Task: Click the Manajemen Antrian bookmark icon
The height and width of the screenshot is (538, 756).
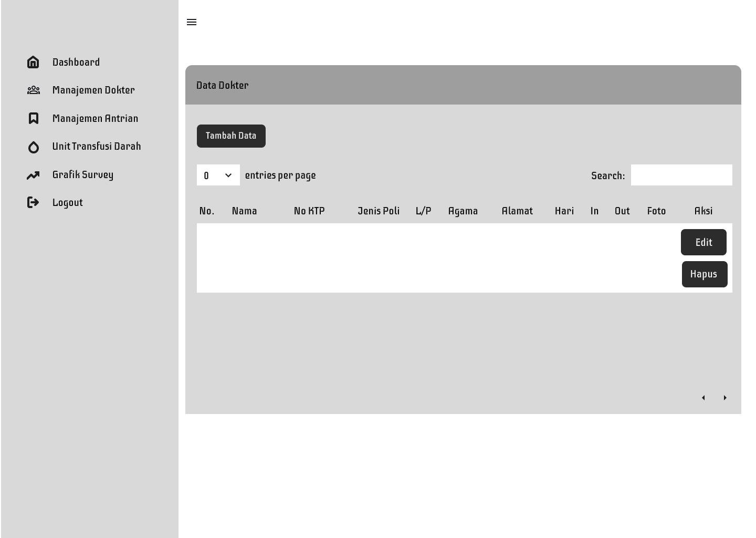Action: click(33, 118)
